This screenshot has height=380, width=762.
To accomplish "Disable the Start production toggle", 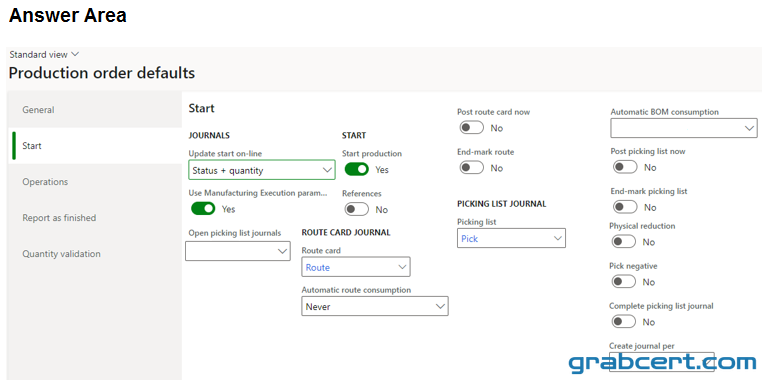I will tap(357, 170).
